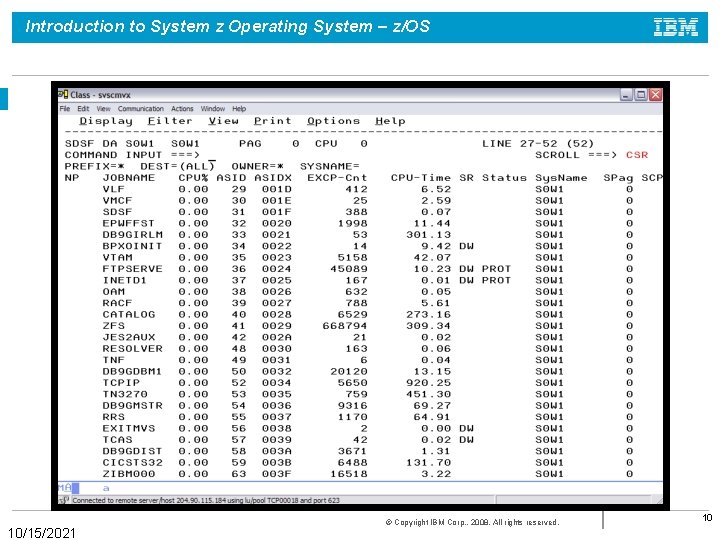Click the CPU-Time column header

click(421, 178)
